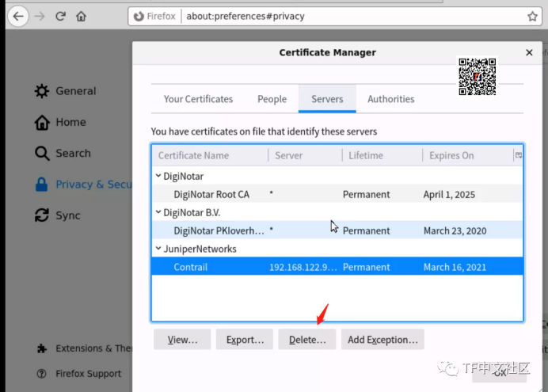Collapse the DigiNotar group

click(158, 176)
